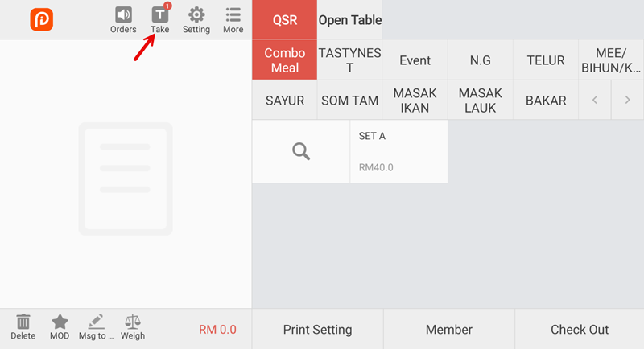Click the search magnifier tile
This screenshot has height=349, width=644.
tap(301, 151)
